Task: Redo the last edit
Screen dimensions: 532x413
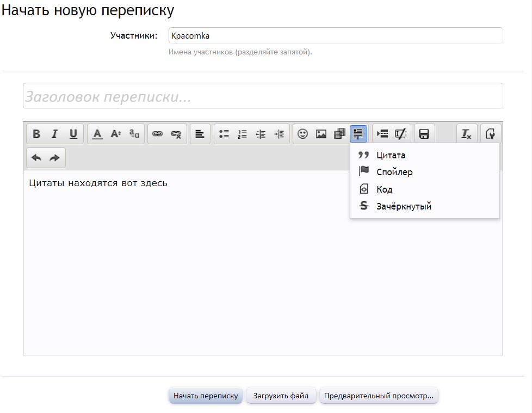Action: (x=54, y=158)
